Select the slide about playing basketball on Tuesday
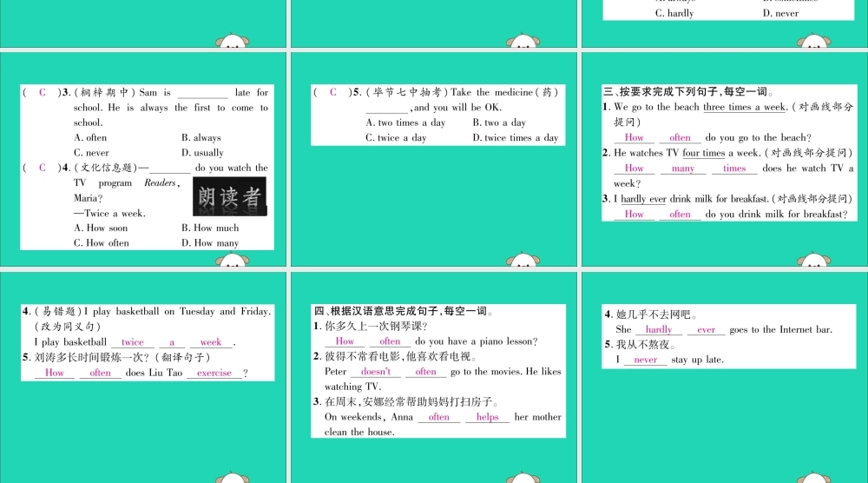 tap(143, 377)
